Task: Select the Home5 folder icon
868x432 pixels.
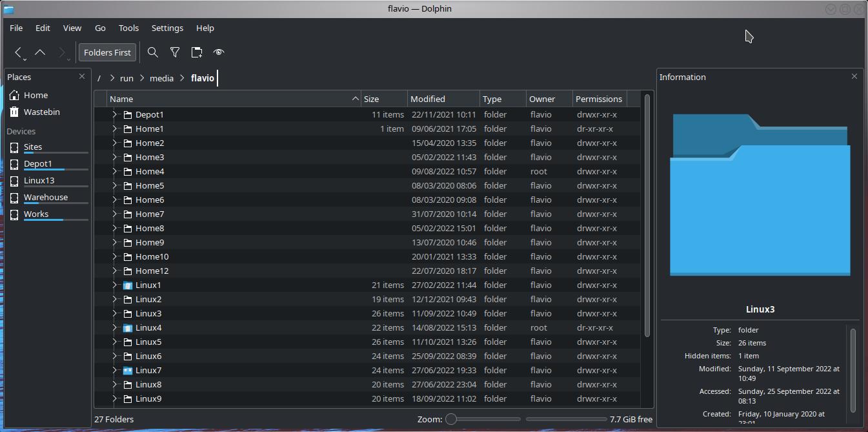Action: (x=128, y=186)
